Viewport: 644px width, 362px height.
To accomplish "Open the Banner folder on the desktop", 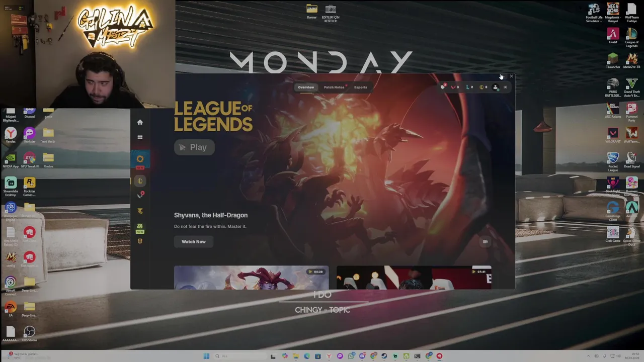I will coord(312,12).
